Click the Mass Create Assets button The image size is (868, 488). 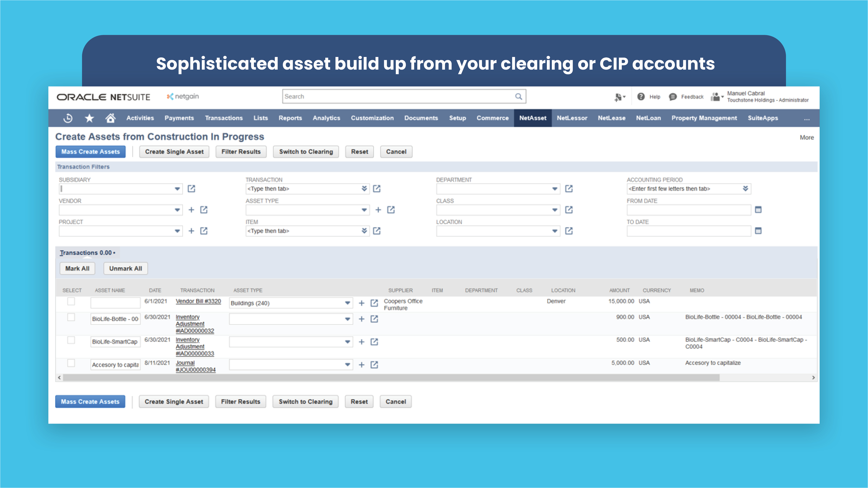(90, 152)
